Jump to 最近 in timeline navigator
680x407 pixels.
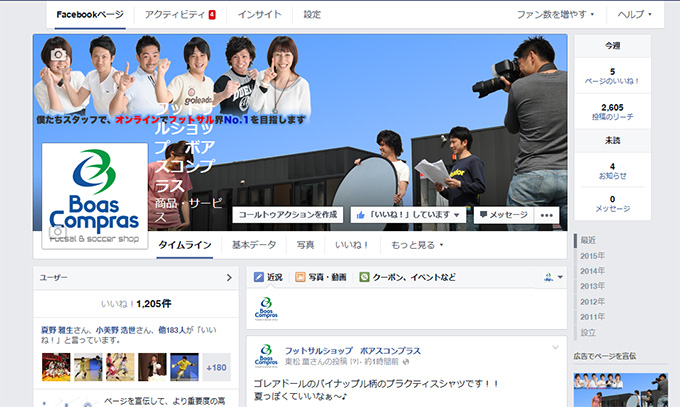[588, 240]
